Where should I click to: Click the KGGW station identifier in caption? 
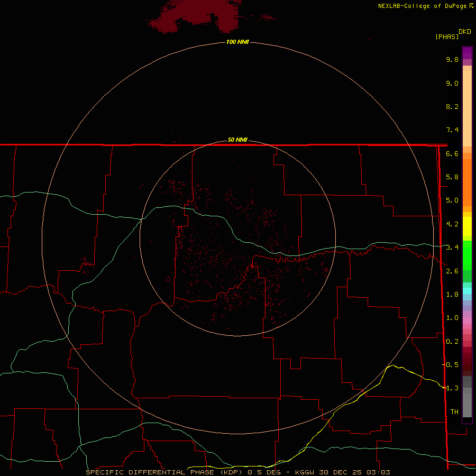coord(305,472)
